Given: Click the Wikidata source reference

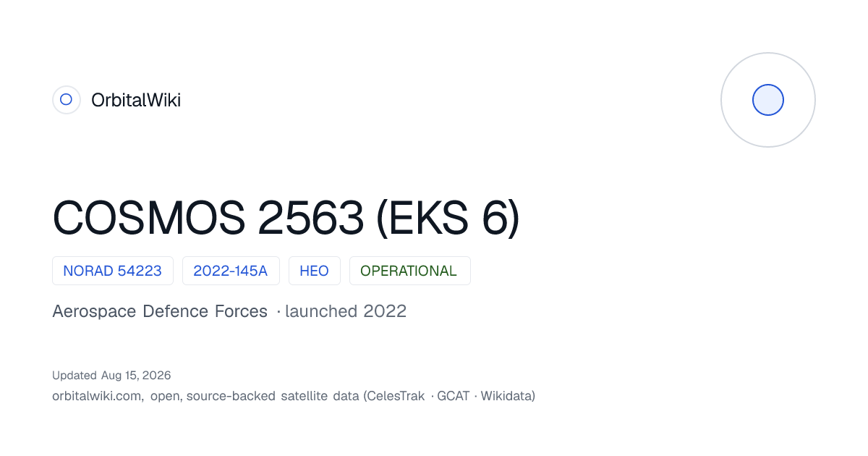Looking at the screenshot, I should click(x=506, y=396).
